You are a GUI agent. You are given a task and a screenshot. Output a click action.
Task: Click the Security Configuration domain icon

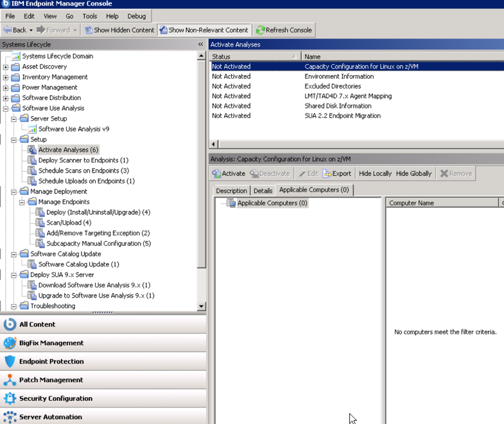(10, 399)
